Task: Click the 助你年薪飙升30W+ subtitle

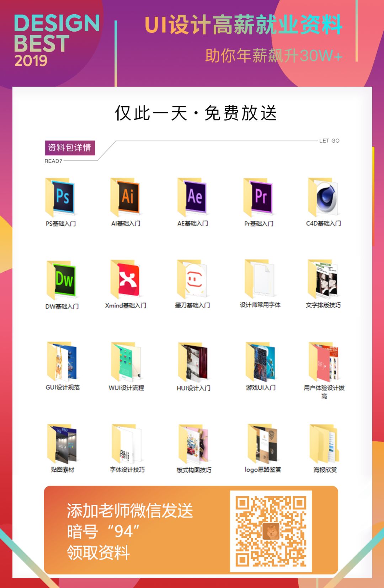Action: click(274, 55)
